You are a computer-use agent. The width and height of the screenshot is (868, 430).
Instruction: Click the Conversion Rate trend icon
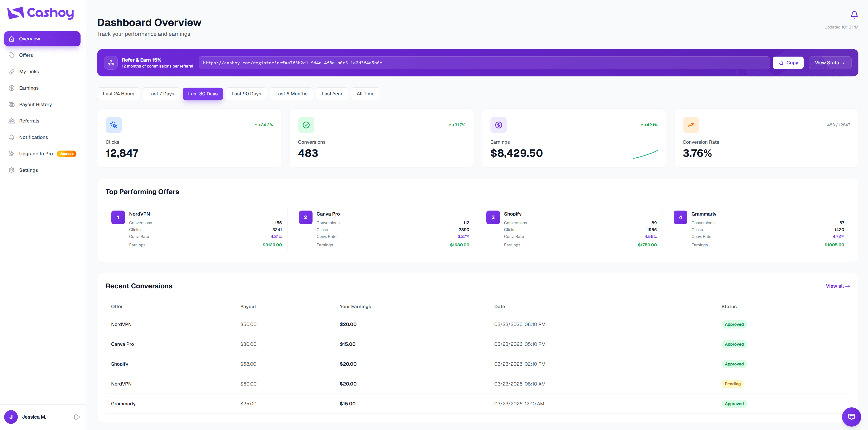click(x=691, y=125)
